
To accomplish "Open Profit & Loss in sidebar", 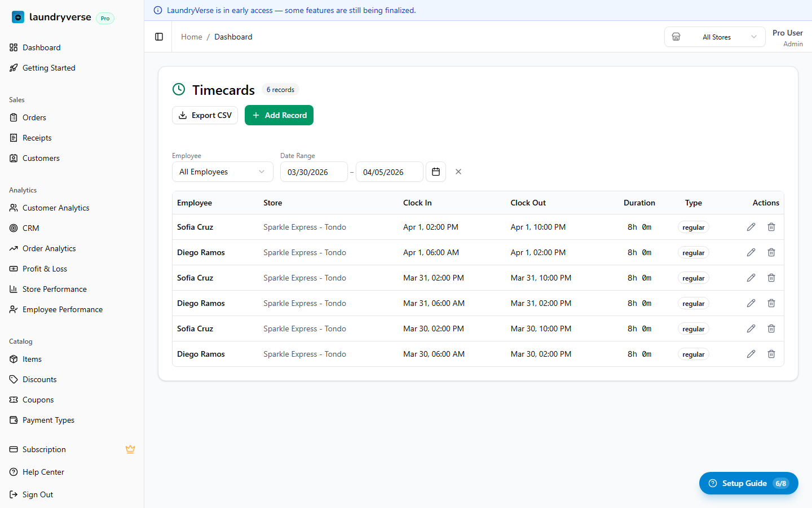I will pos(45,269).
